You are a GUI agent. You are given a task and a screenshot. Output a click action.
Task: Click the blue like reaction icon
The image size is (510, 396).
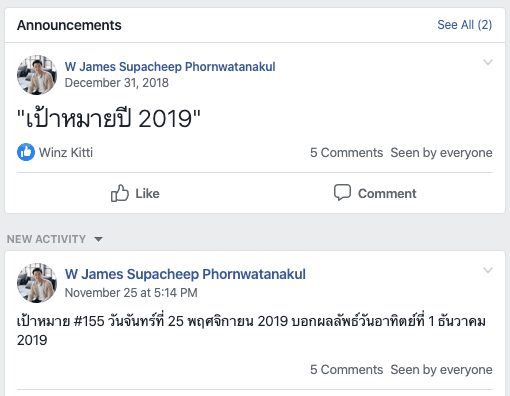pos(26,152)
